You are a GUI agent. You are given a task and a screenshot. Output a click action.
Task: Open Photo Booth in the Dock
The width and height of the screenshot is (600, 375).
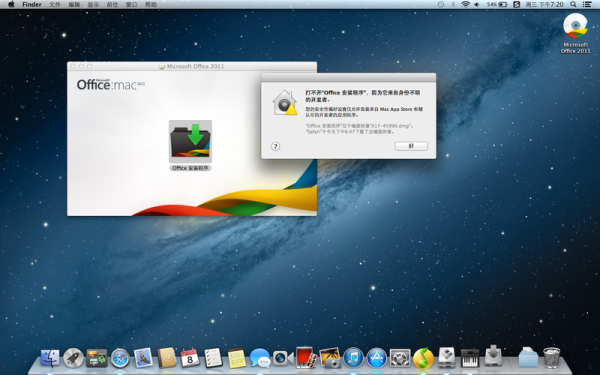(x=307, y=357)
